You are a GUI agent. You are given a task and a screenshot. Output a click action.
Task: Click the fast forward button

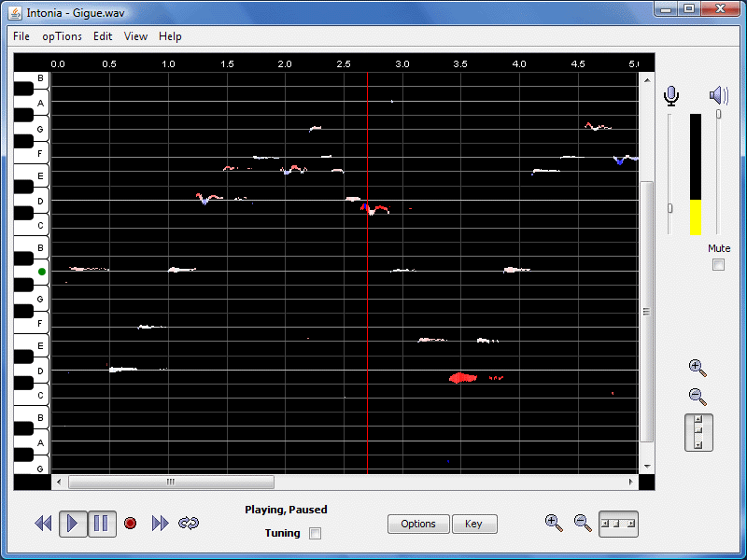pos(160,524)
